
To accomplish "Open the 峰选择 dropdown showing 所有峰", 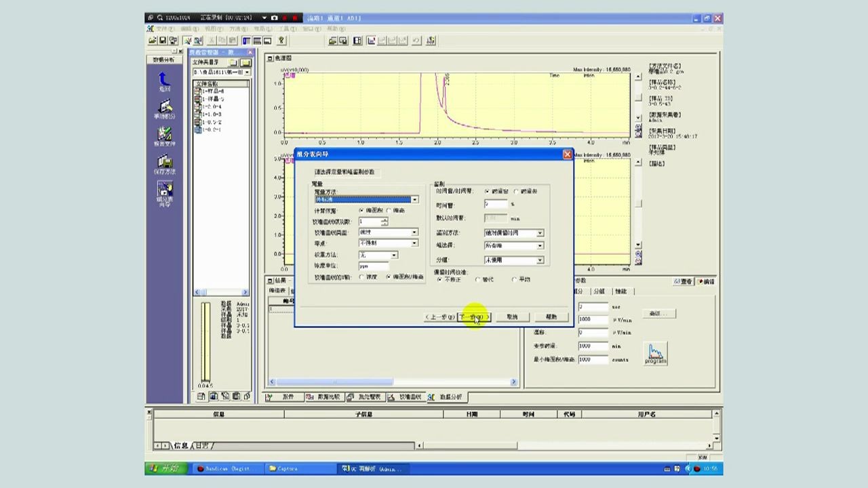I will pos(540,245).
